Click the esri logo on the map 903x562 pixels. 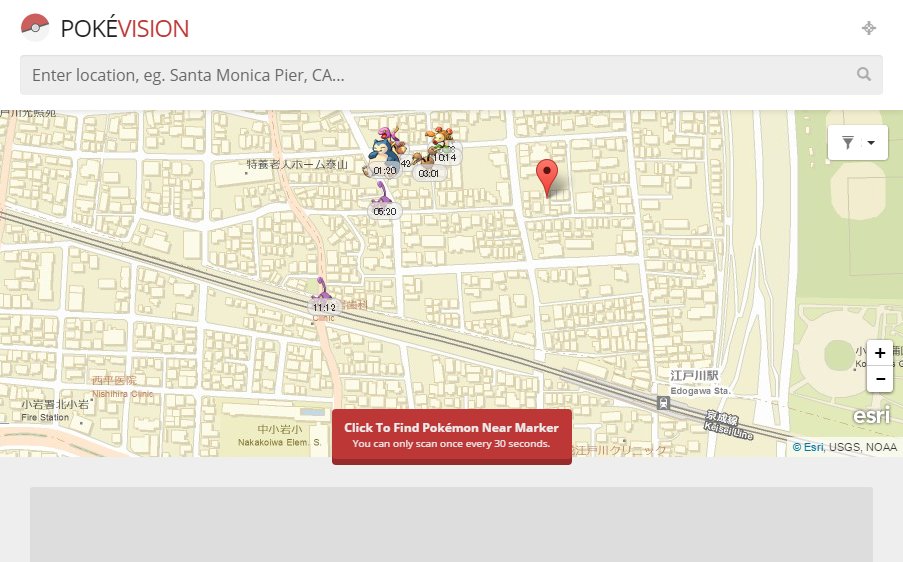872,415
